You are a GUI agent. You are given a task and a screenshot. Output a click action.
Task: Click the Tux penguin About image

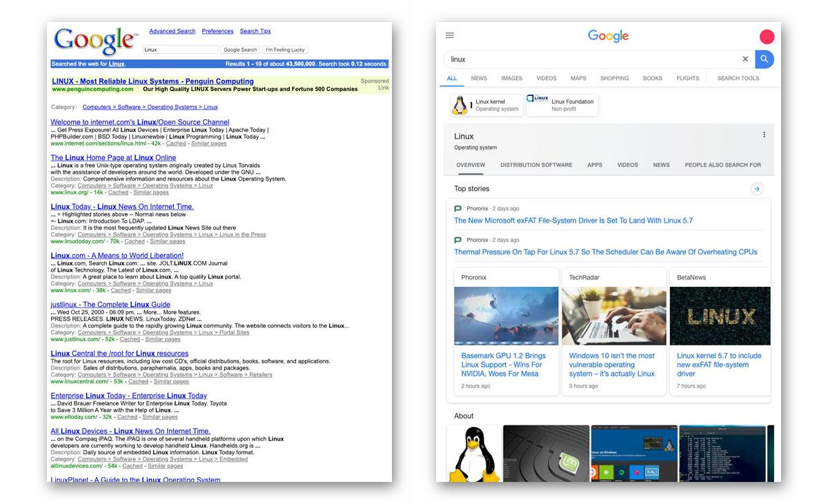pyautogui.click(x=474, y=453)
